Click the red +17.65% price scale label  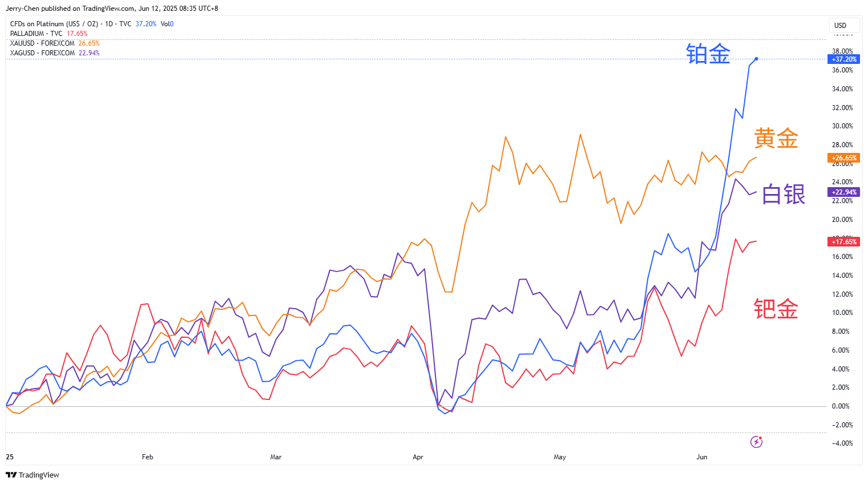point(844,242)
